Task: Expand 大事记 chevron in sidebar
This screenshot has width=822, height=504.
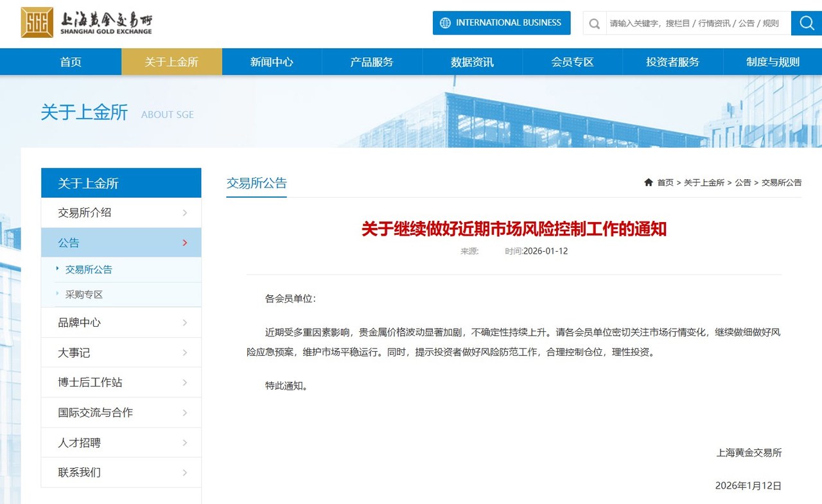Action: coord(185,352)
